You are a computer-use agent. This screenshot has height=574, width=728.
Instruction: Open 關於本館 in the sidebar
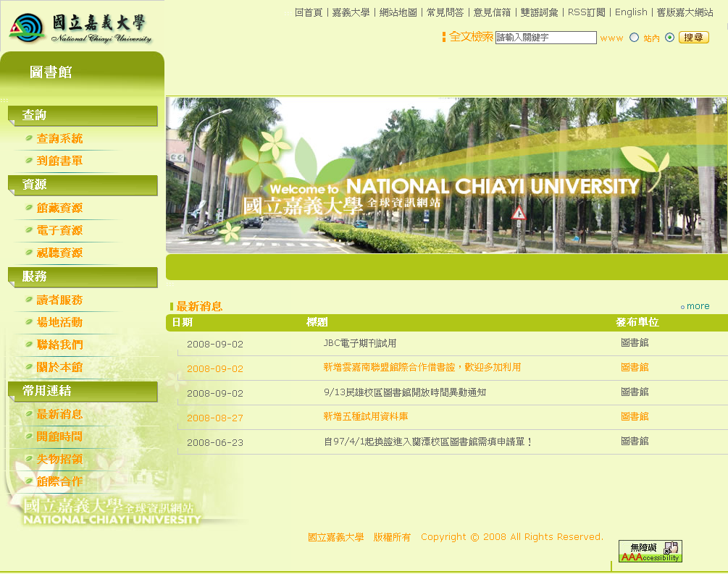[59, 367]
